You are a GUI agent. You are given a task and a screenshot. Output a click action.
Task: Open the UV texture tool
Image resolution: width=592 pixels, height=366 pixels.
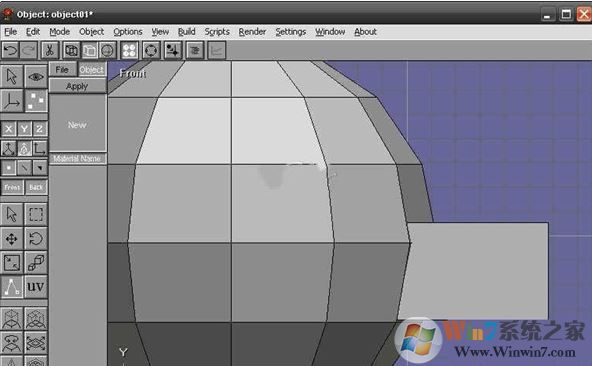(36, 287)
